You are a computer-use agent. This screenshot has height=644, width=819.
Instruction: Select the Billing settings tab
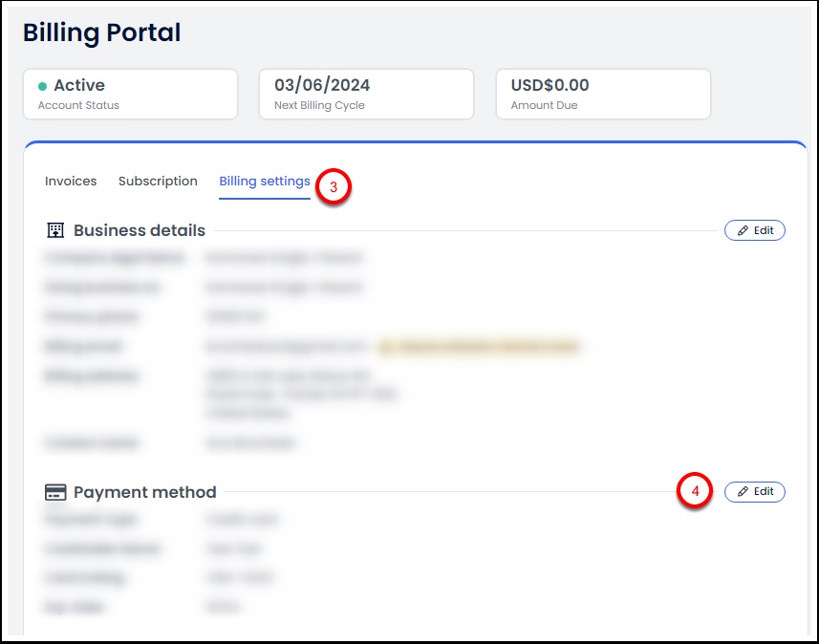coord(264,181)
